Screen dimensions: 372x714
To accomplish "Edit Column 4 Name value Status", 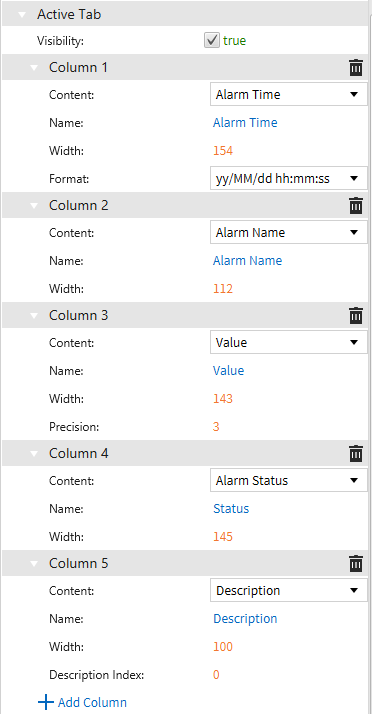I will 231,508.
